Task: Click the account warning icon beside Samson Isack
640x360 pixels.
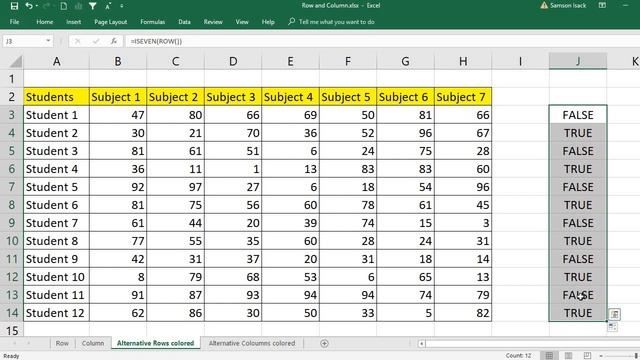Action: pos(544,6)
